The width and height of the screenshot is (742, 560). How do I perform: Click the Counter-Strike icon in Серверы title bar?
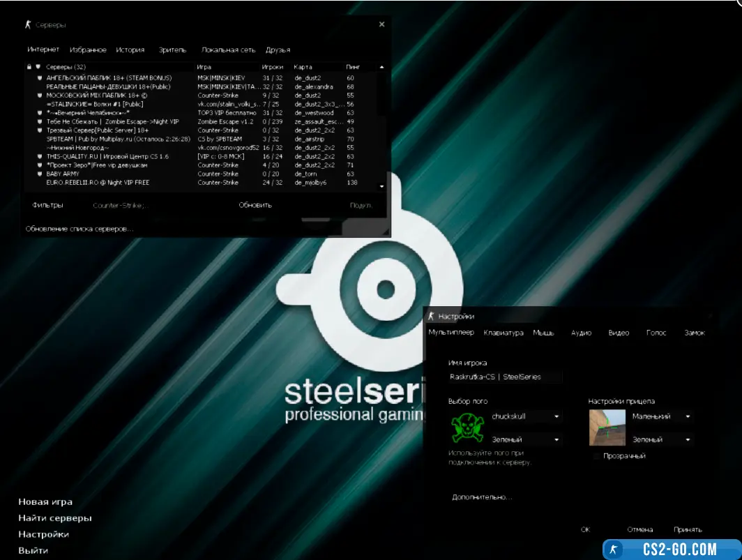(x=28, y=24)
